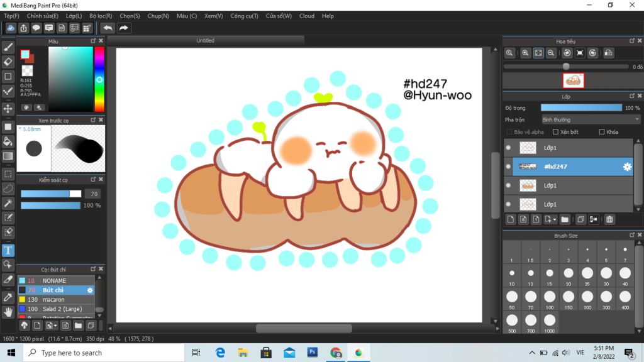Choose brush size 100 preset
This screenshot has width=644, height=362.
[549, 297]
